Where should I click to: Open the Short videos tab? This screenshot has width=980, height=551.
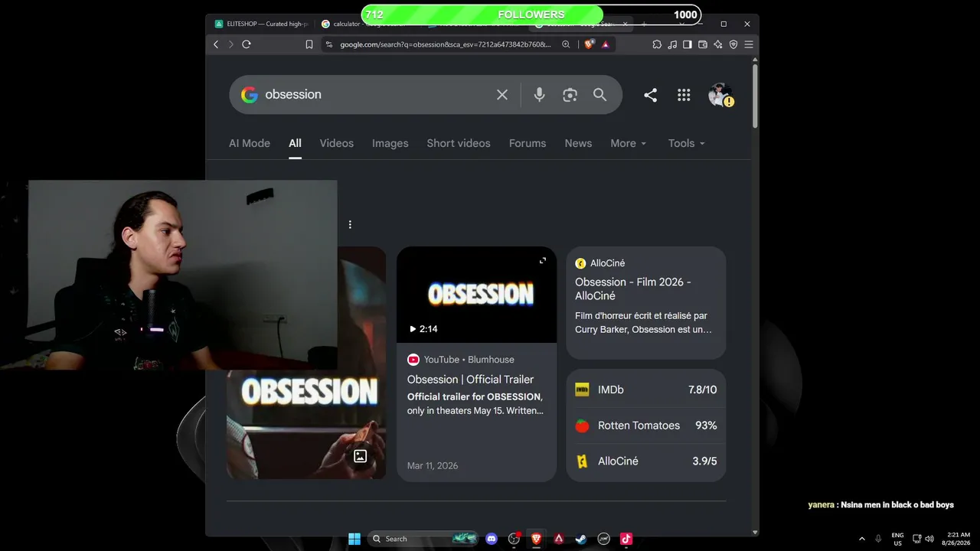click(x=459, y=143)
